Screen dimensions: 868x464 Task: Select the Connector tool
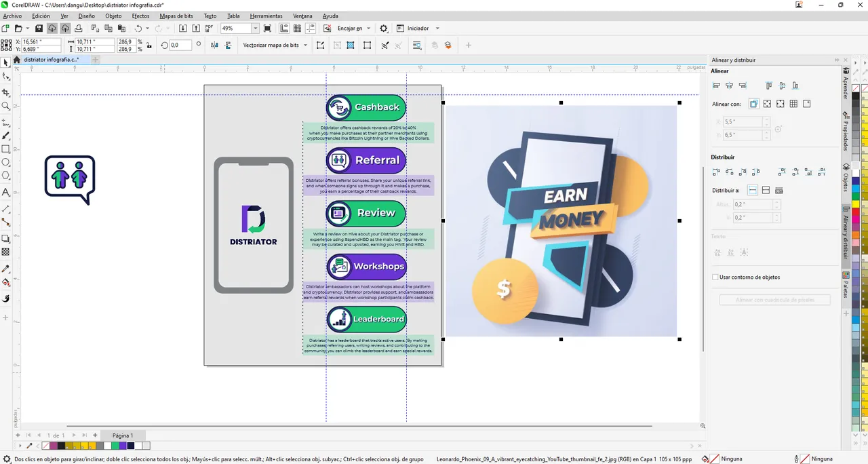tap(6, 223)
